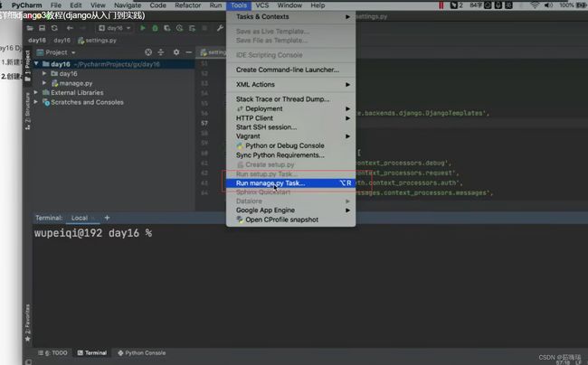Click the Open folder toolbar icon
Viewport: 588px width, 365px height.
click(x=30, y=28)
